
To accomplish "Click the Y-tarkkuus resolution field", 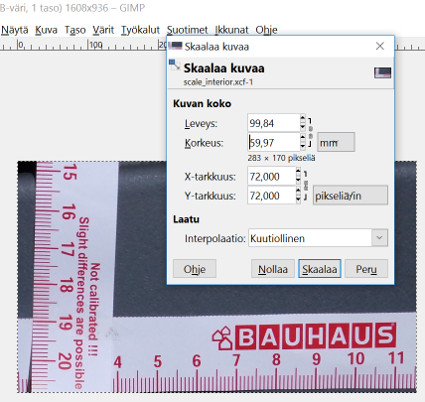I will (271, 195).
